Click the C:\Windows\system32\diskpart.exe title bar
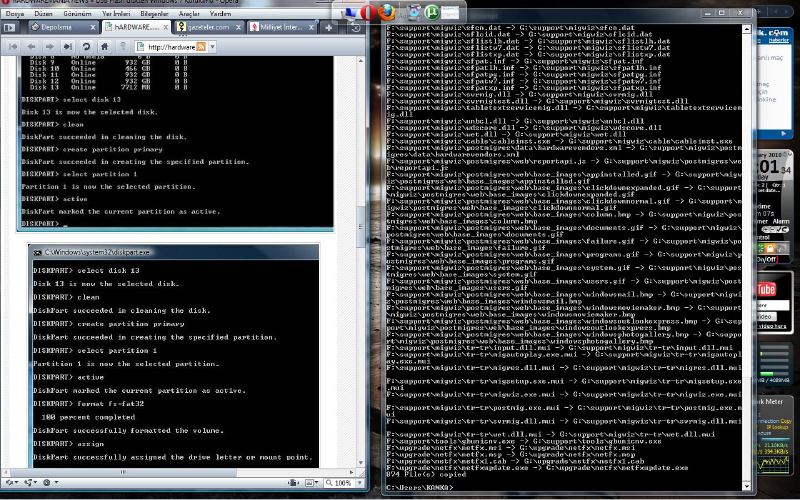 (173, 252)
